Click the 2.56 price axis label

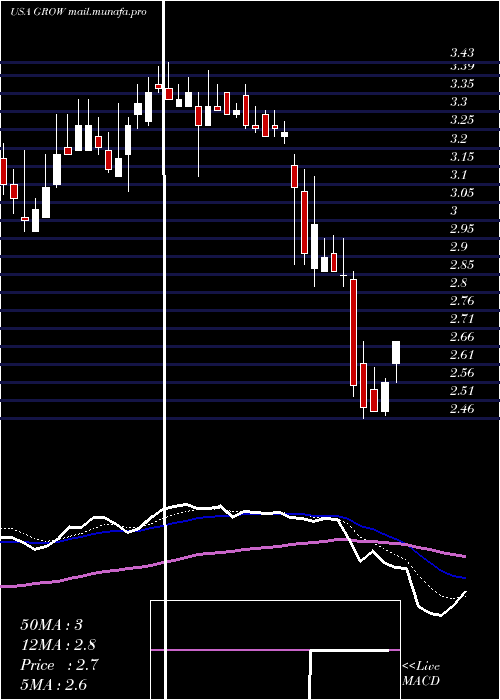[462, 373]
